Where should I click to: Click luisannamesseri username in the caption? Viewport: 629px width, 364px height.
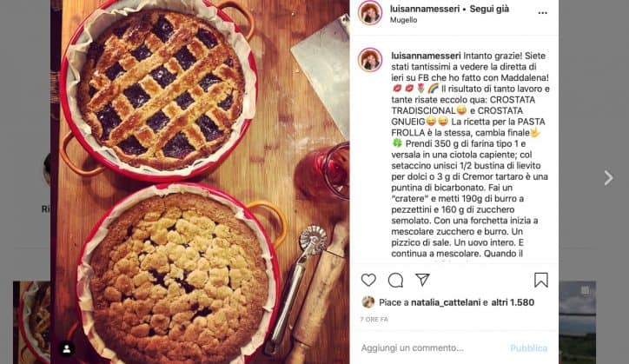point(426,56)
